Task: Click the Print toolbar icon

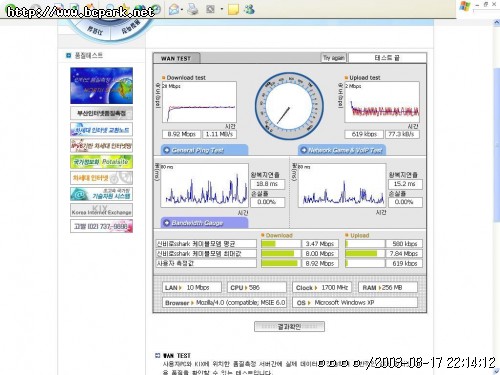Action: click(x=192, y=9)
